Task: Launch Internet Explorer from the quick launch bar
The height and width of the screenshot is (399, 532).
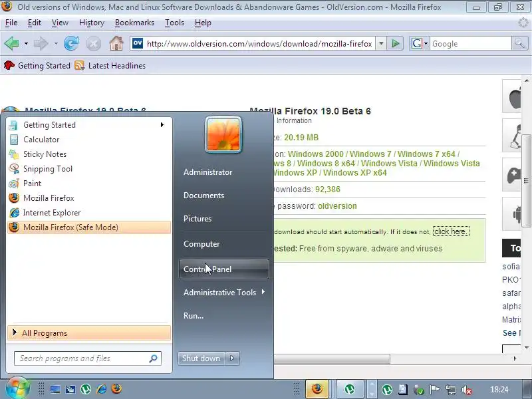Action: (x=101, y=389)
